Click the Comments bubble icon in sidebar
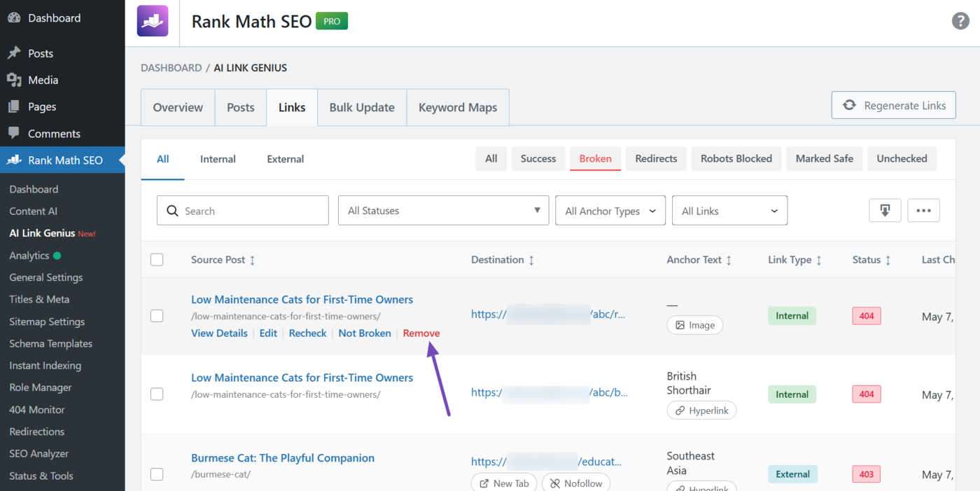The image size is (980, 491). [x=14, y=133]
